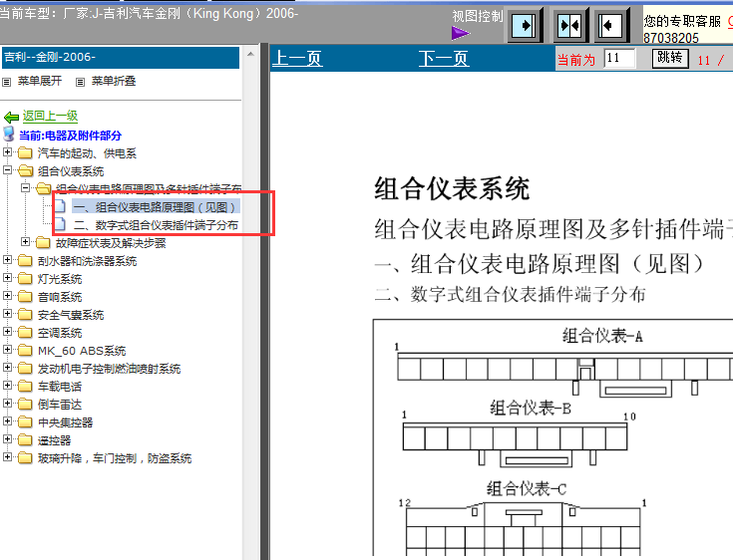Click the open folder icon for 组合仪表系统

pyautogui.click(x=25, y=171)
